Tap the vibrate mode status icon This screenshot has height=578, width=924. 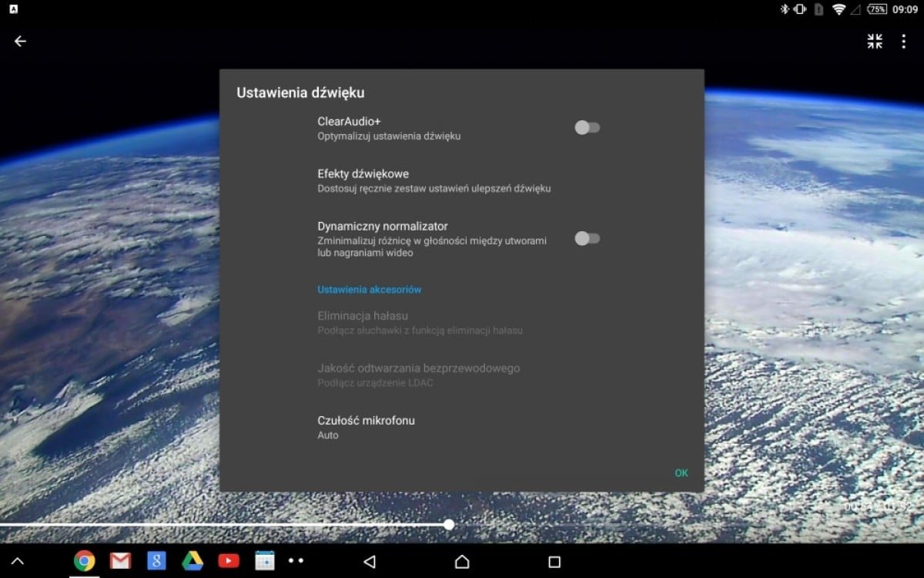(800, 9)
